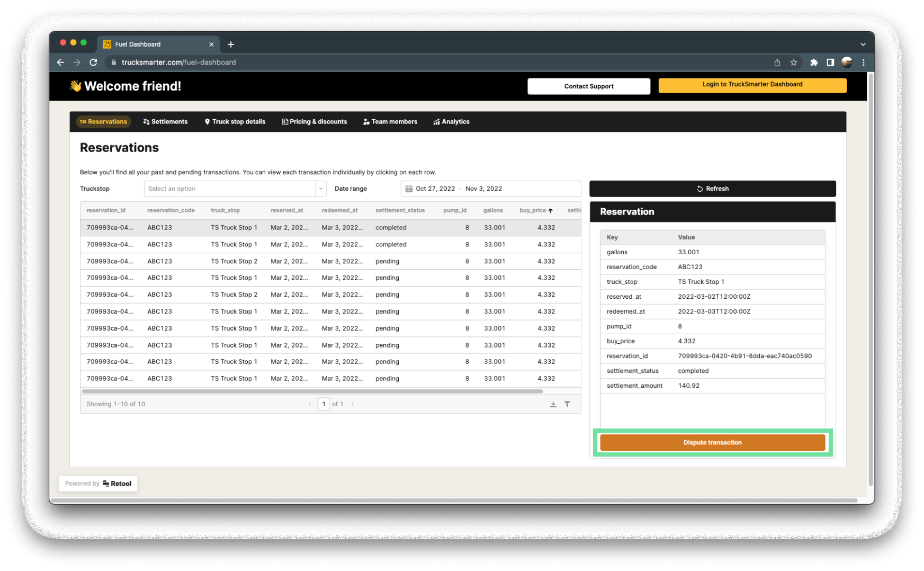Sort by settlement_status column header
Viewport: 924px width, 571px height.
tap(400, 210)
